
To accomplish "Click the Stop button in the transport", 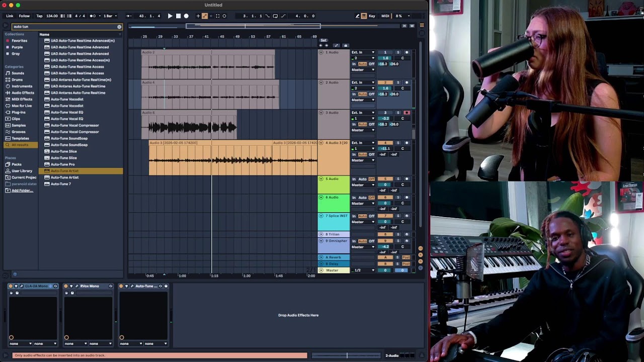I will 178,16.
